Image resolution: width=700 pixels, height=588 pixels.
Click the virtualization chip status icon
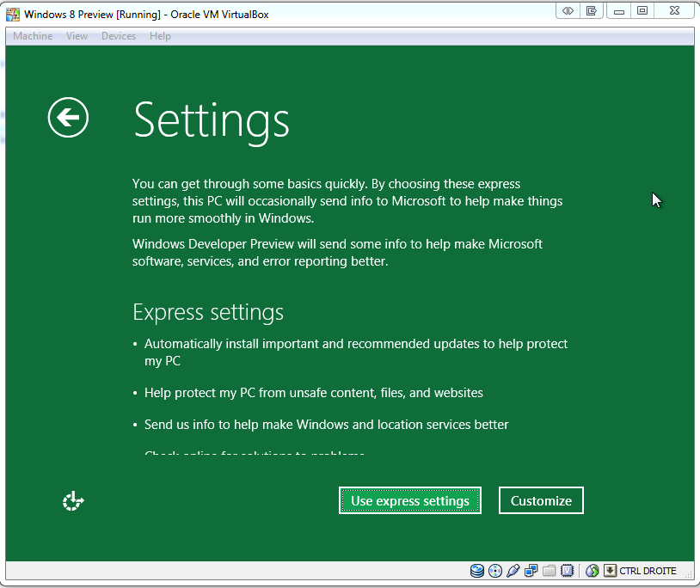click(568, 571)
